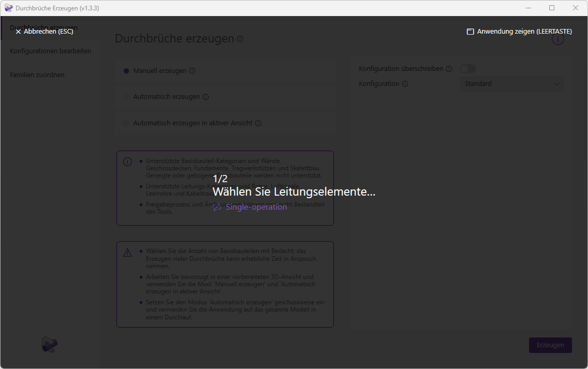Open the "Standard" Konfiguration dropdown
588x369 pixels.
[x=511, y=83]
